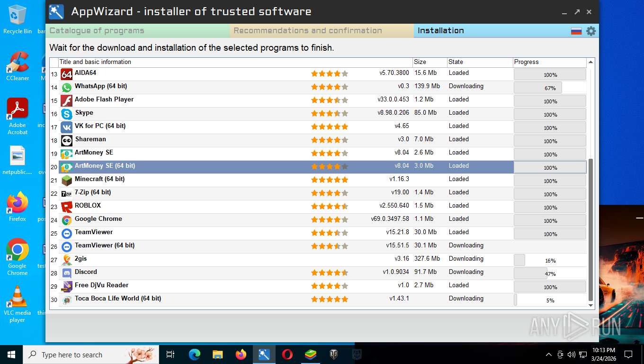Viewport: 644px width, 364px height.
Task: Open Task View on the taskbar
Action: tap(170, 355)
